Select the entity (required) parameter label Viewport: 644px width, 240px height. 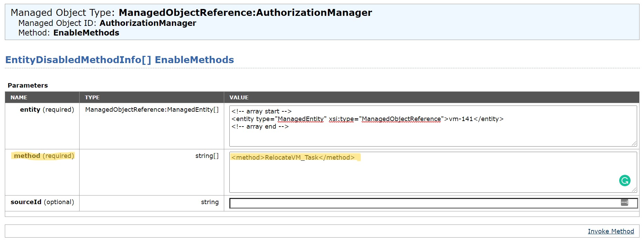(x=47, y=110)
